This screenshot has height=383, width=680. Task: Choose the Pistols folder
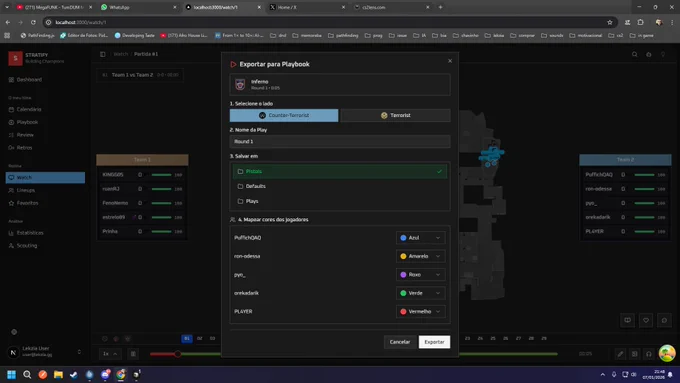click(x=340, y=171)
